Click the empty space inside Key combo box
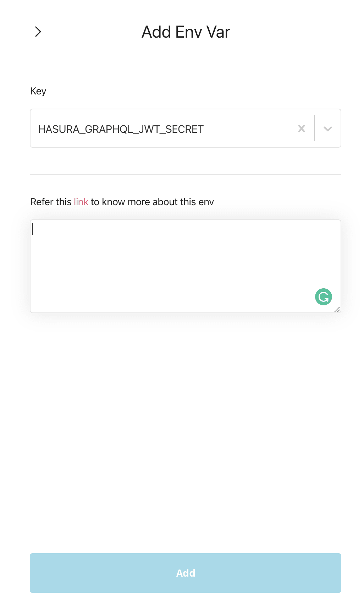Viewport: 364px width, 605px height. coord(248,129)
